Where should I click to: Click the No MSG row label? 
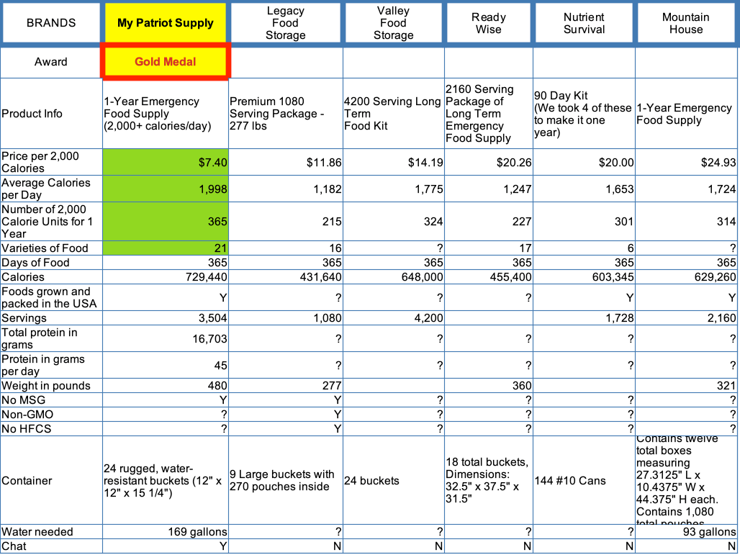click(x=51, y=400)
